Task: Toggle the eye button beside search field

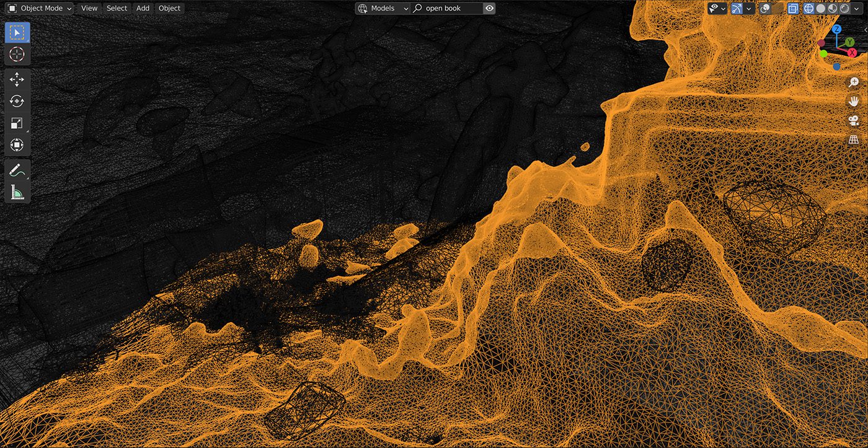Action: click(x=490, y=8)
